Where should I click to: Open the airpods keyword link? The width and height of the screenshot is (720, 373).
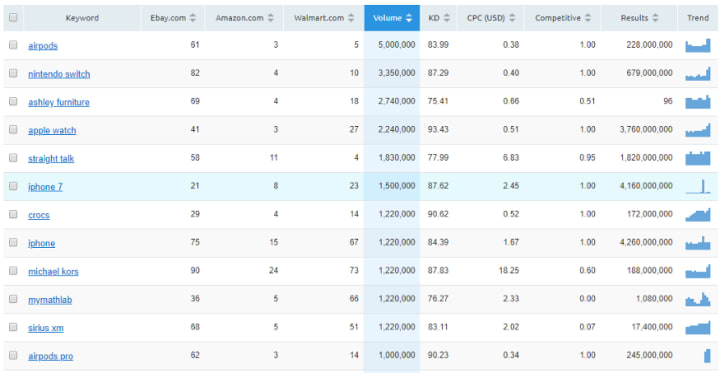click(43, 46)
